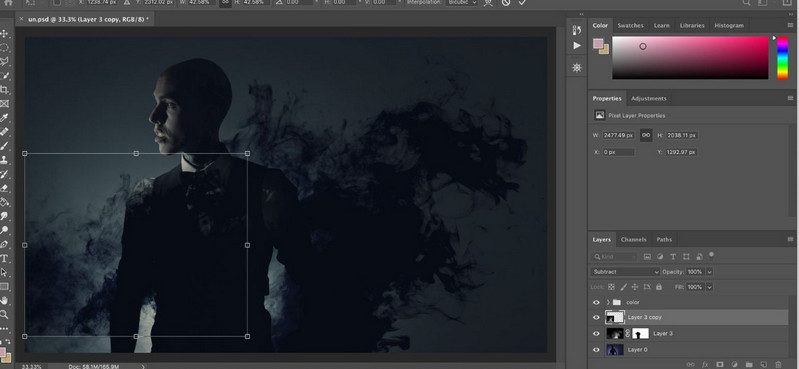Select the Eyedropper tool
The image size is (799, 369).
(5, 118)
